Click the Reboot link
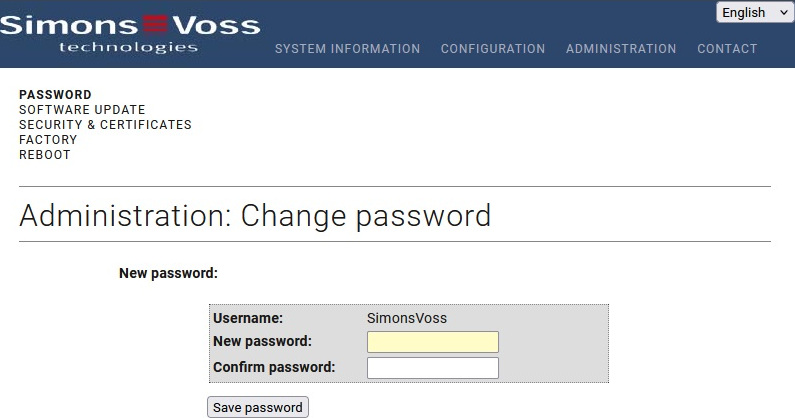Screen dimensions: 795x418 click(x=45, y=155)
